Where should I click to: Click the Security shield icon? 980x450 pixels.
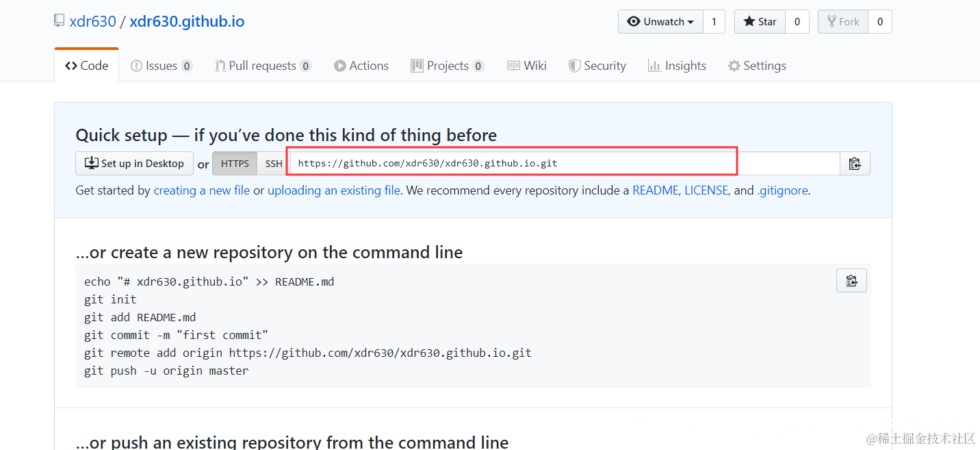pos(575,66)
